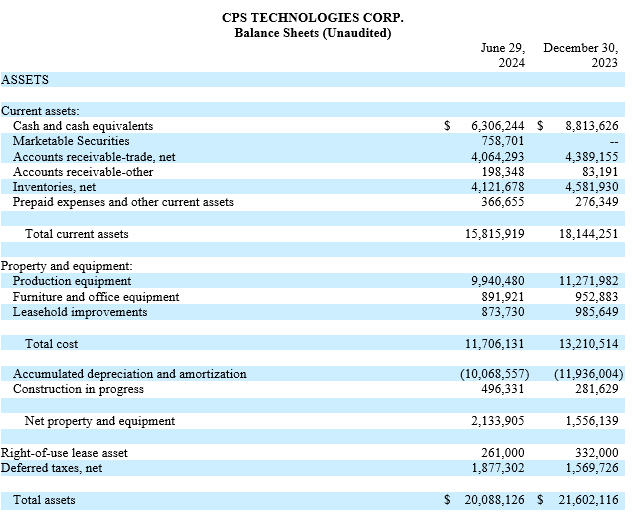Click prepaid expenses value 366,655
The width and height of the screenshot is (633, 515).
pos(503,202)
